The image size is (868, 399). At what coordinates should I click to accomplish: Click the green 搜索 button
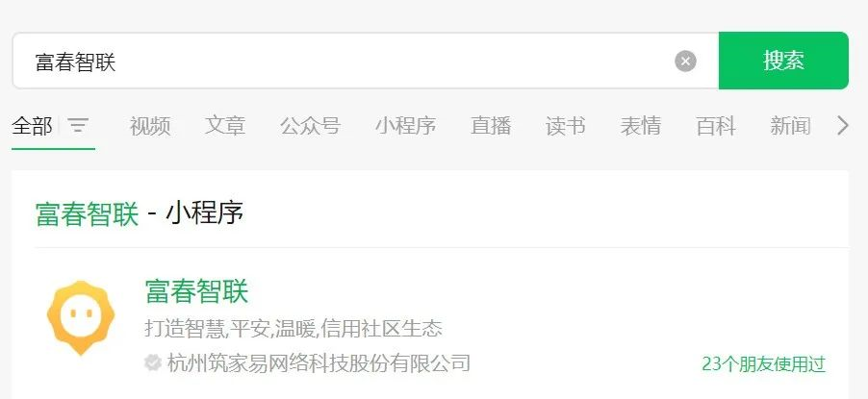[783, 61]
